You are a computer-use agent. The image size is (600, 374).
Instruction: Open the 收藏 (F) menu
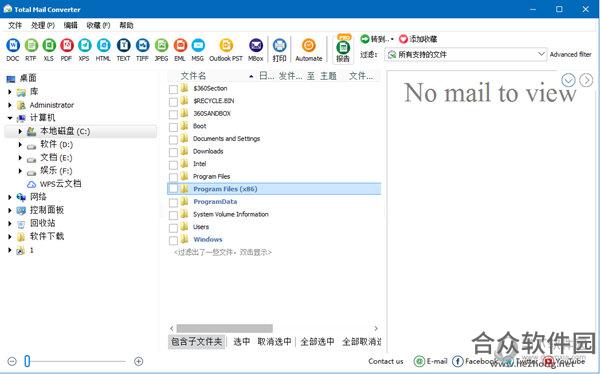tap(98, 25)
